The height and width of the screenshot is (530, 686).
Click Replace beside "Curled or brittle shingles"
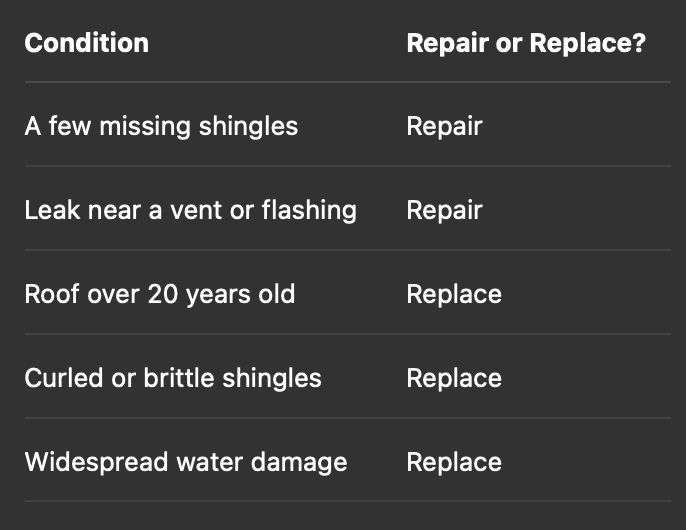coord(454,378)
